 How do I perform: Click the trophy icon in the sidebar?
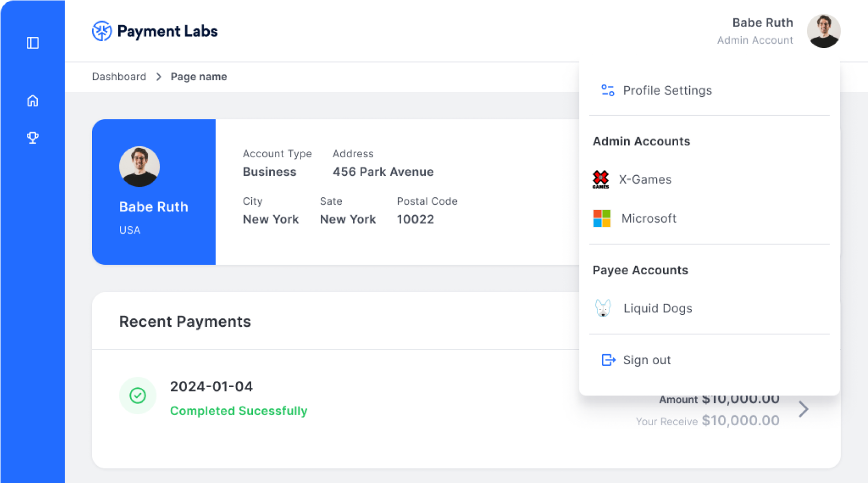point(33,137)
